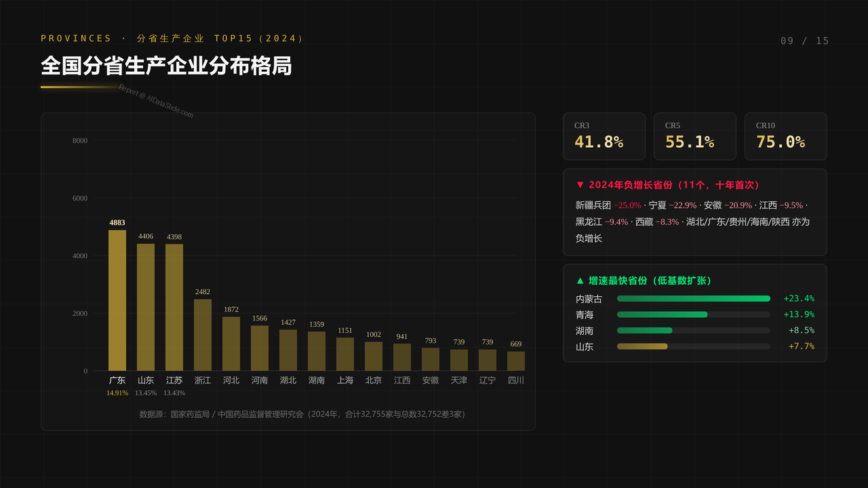Click the 山东 bar labeled 4406
The width and height of the screenshot is (868, 488).
146,307
